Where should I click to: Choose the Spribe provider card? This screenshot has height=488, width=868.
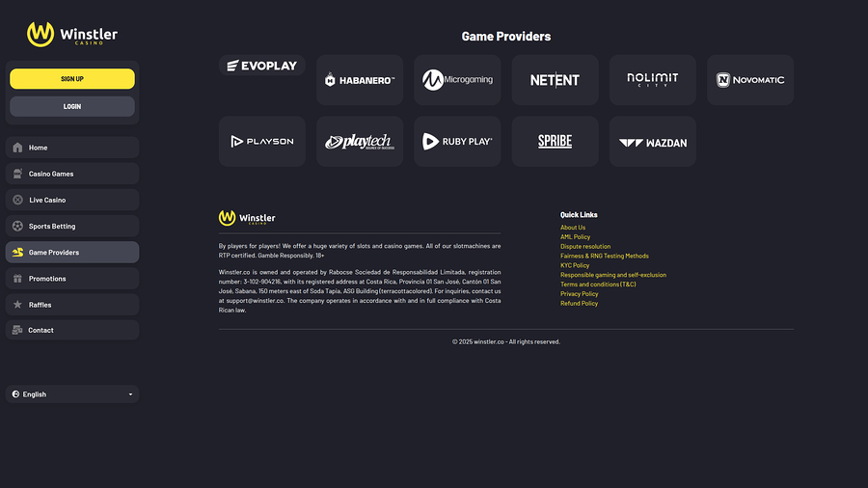[555, 142]
